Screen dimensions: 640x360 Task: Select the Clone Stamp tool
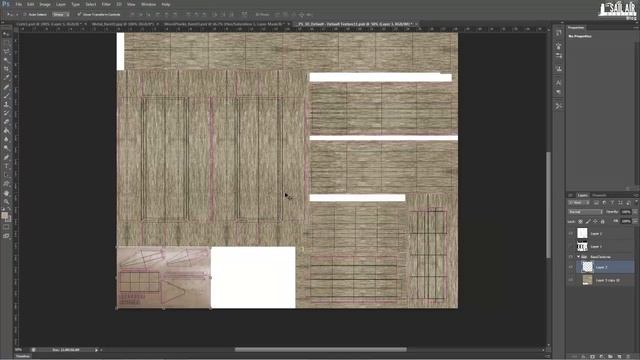point(6,104)
